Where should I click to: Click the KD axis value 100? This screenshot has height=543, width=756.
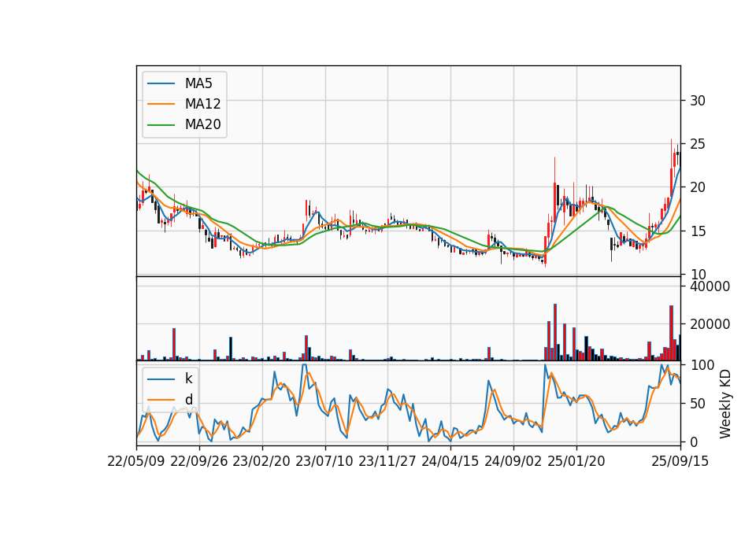click(x=702, y=365)
